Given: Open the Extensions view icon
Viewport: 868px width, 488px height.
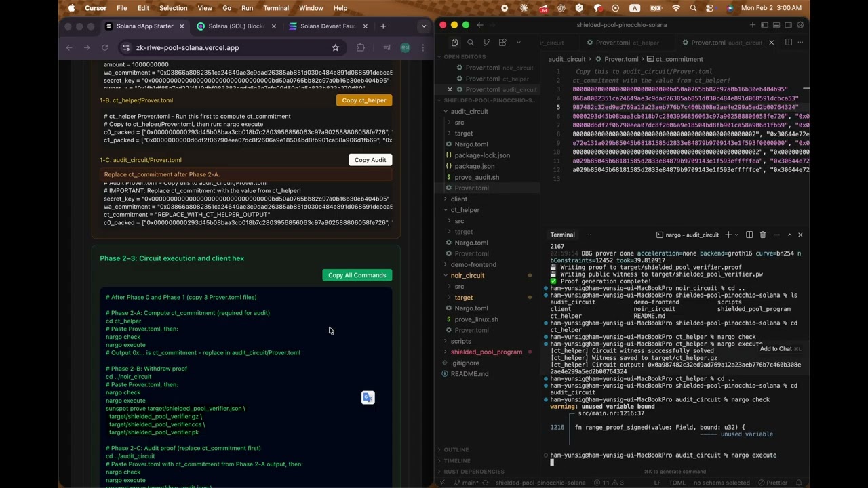Looking at the screenshot, I should point(502,42).
